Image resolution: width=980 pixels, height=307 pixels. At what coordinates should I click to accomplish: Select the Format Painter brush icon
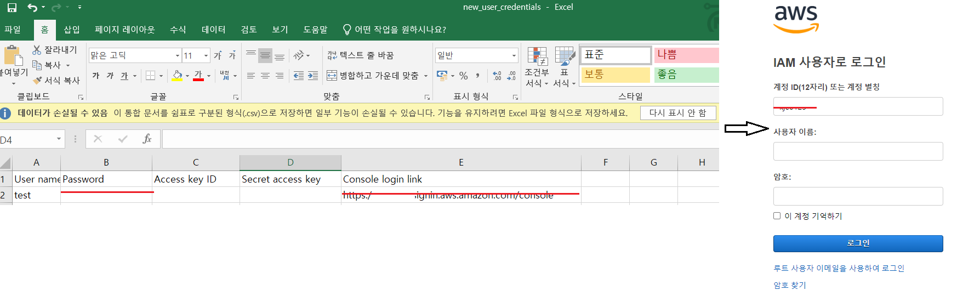(x=37, y=81)
